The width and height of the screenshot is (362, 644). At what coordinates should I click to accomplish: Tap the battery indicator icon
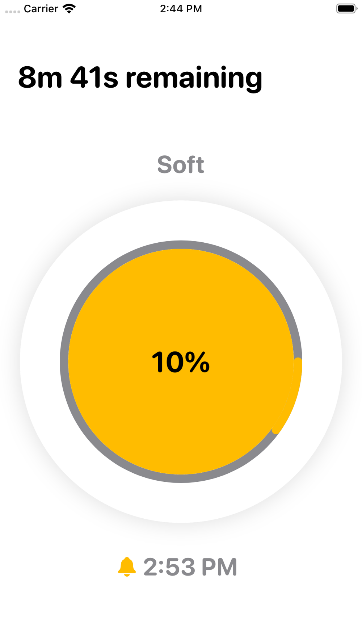[346, 9]
